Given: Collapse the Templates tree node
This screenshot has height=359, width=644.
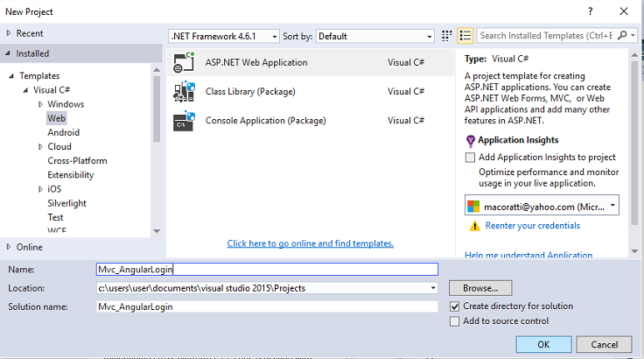Looking at the screenshot, I should 11,75.
